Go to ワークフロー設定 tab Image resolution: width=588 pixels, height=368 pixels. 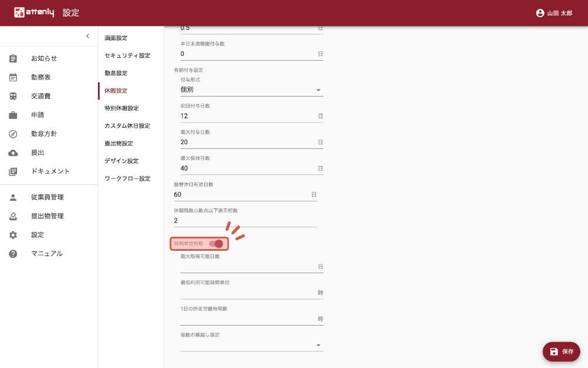127,178
